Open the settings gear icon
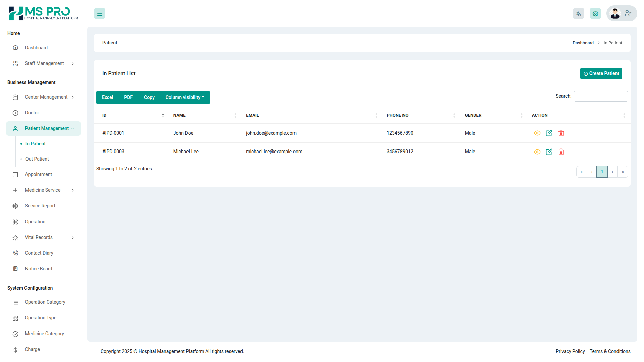 click(x=595, y=13)
